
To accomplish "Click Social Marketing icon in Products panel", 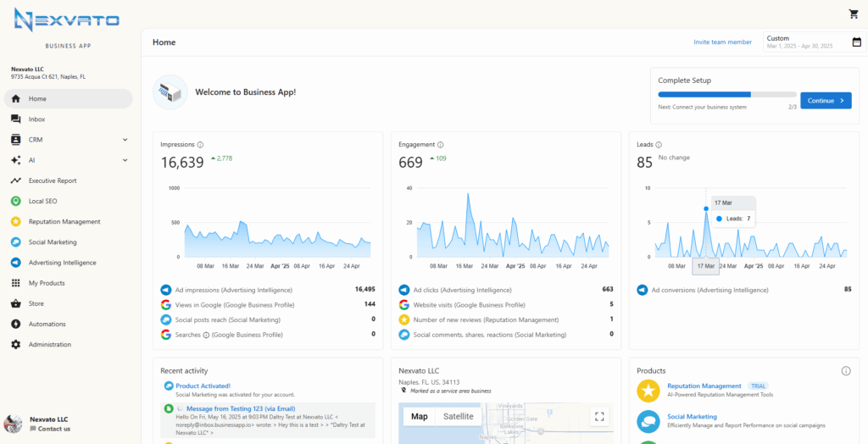I will point(648,421).
